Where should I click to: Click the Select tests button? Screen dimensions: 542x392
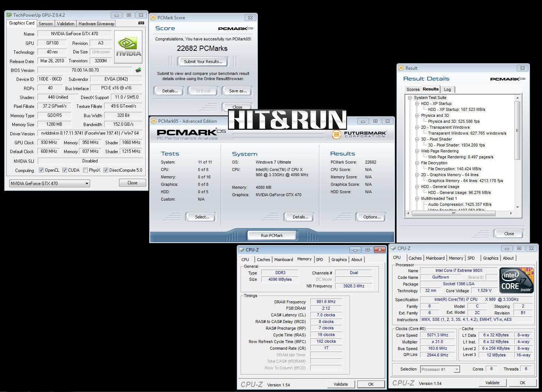[x=202, y=217]
